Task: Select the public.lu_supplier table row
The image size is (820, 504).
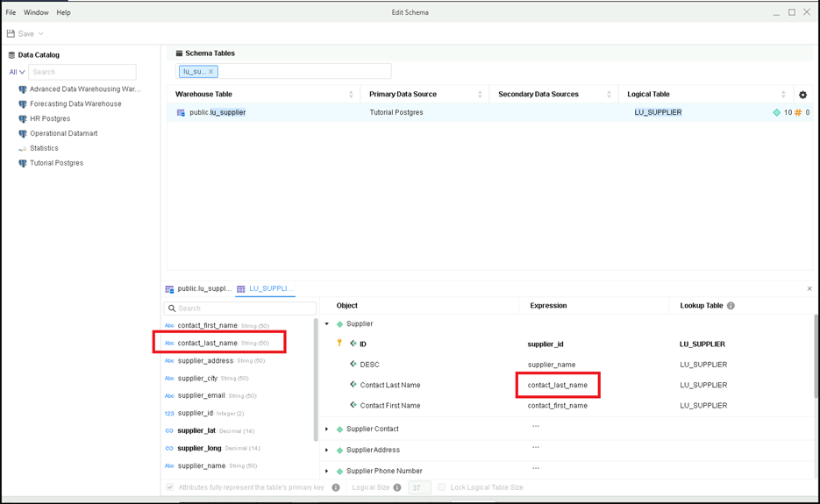Action: tap(489, 112)
